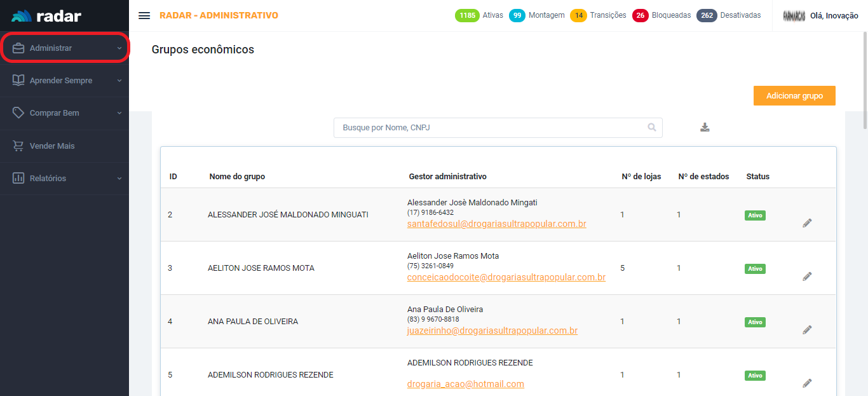Click the 1185 Ativas counter badge
This screenshot has height=396, width=868.
point(467,16)
